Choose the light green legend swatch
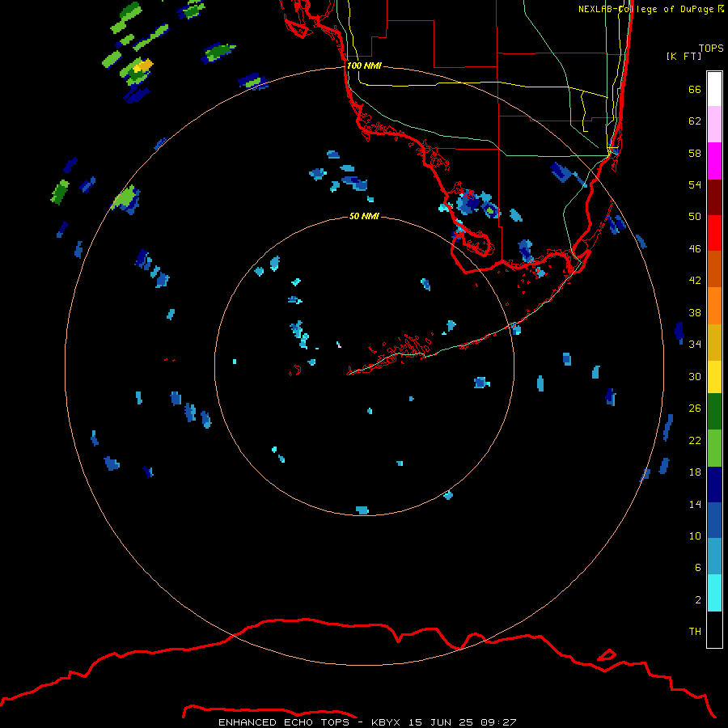The height and width of the screenshot is (728, 728). 714,448
